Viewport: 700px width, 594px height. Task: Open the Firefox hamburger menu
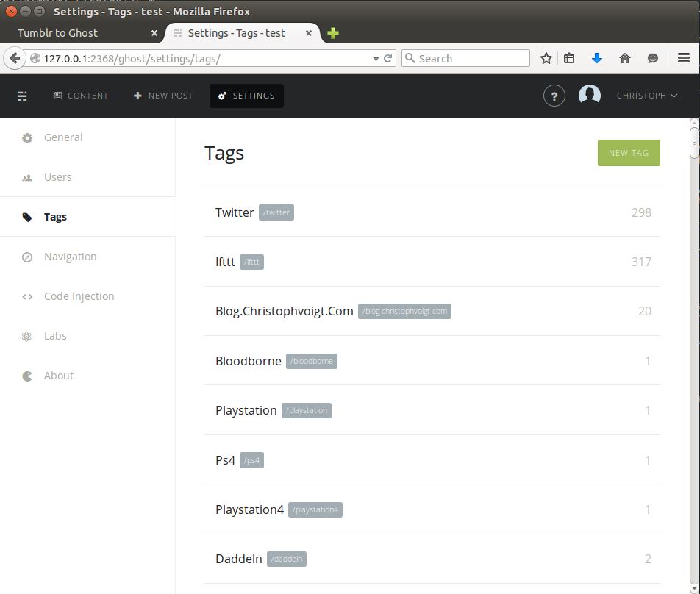click(684, 58)
